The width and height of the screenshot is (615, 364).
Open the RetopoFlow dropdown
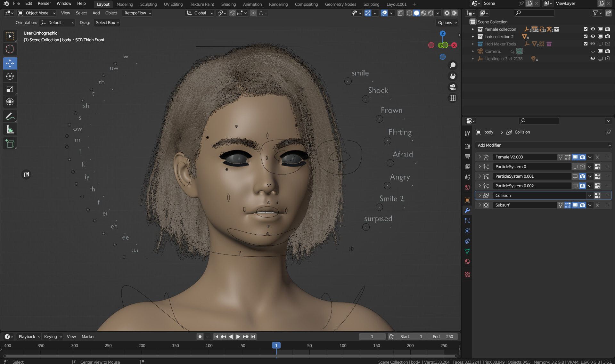pos(138,13)
